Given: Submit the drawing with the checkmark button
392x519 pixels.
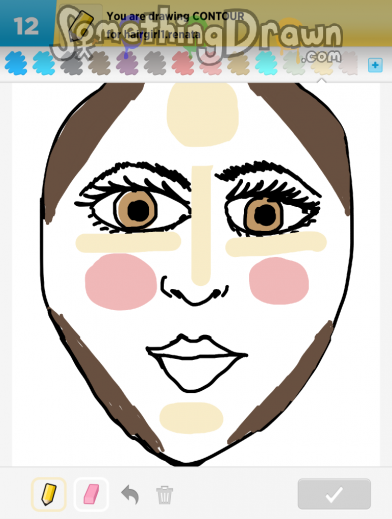Looking at the screenshot, I should 334,494.
